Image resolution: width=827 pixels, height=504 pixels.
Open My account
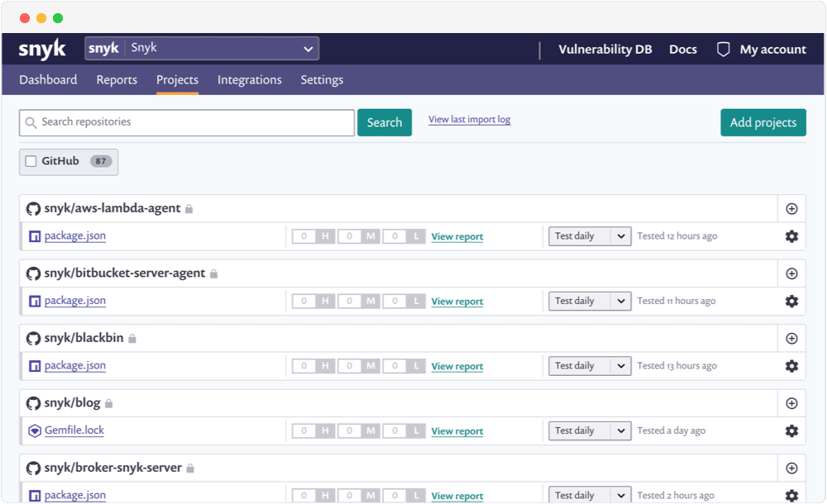tap(772, 50)
